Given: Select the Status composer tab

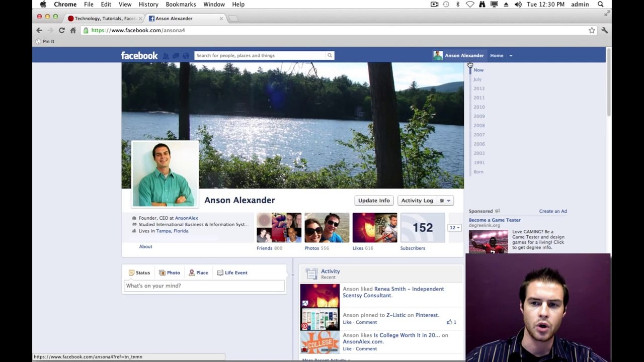Looking at the screenshot, I should [139, 273].
